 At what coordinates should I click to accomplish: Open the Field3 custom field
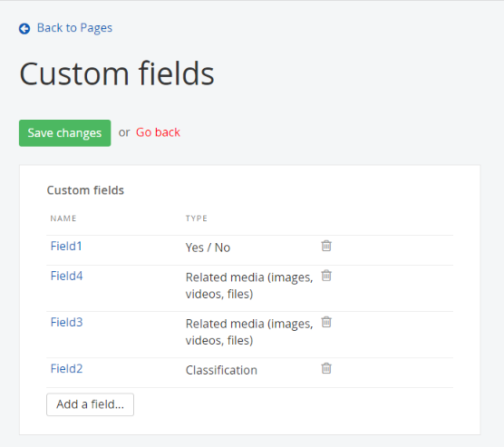tap(66, 323)
